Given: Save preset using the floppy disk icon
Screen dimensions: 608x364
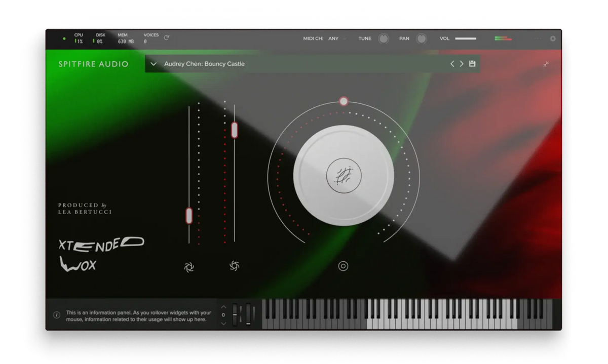Looking at the screenshot, I should pos(472,64).
